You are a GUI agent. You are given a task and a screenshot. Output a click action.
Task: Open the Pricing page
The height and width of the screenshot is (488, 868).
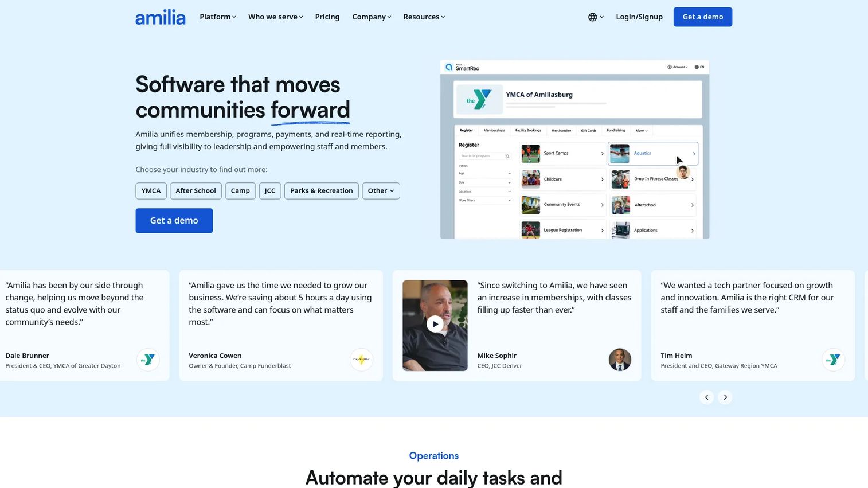click(x=327, y=17)
